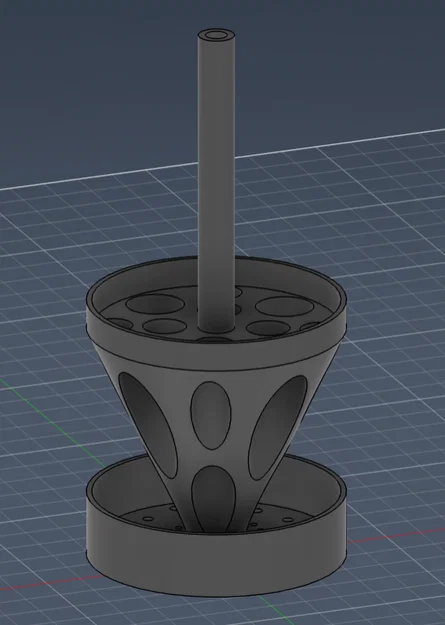Click the hollow top opening of the tube
The width and height of the screenshot is (445, 625).
tap(216, 35)
